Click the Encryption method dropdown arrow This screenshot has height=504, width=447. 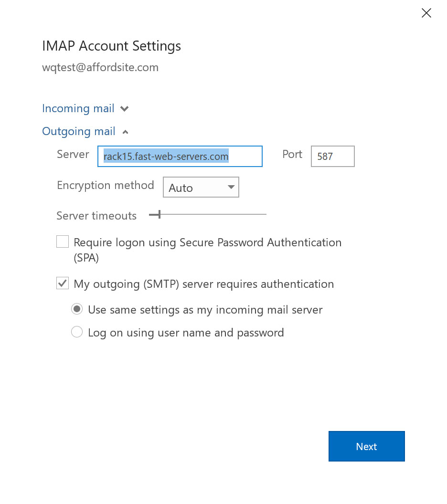pos(231,187)
